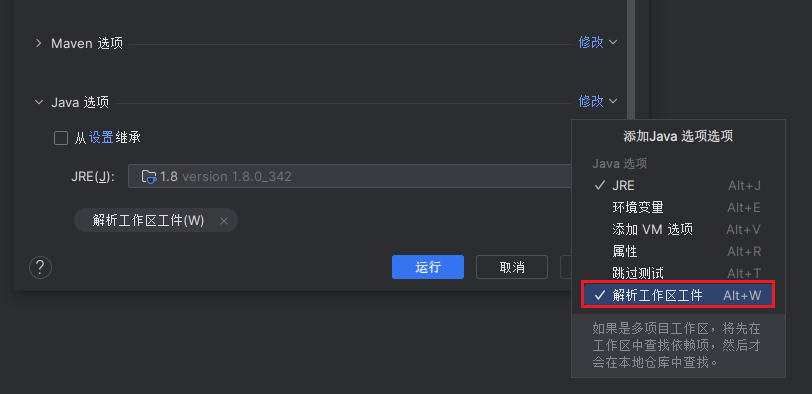Collapse the Java 选项 section

click(x=38, y=102)
